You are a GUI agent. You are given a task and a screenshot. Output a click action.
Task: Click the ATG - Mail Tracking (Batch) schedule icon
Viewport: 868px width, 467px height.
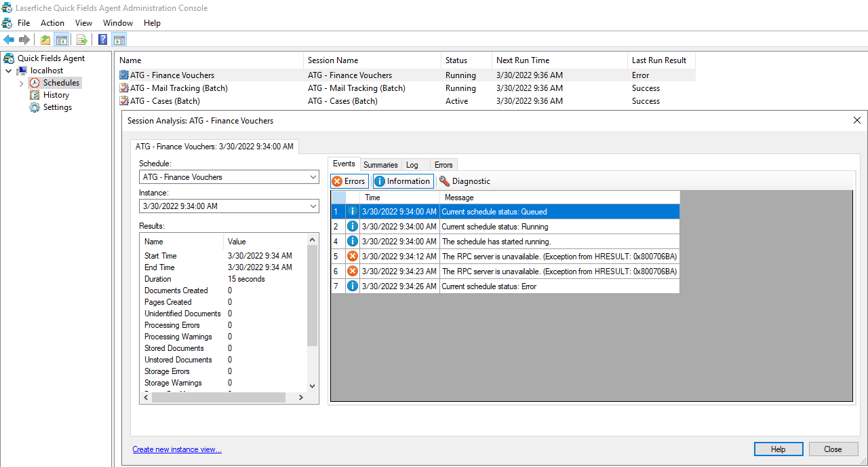pyautogui.click(x=123, y=88)
